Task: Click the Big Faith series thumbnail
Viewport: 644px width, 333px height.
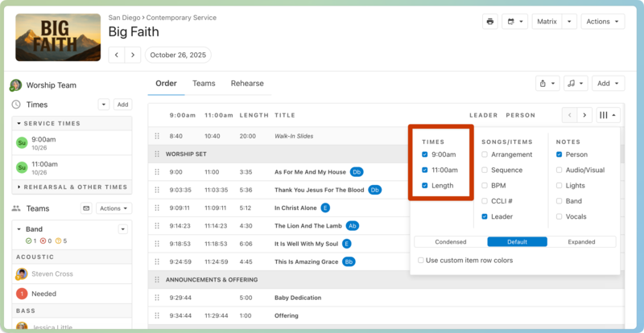Action: (58, 37)
